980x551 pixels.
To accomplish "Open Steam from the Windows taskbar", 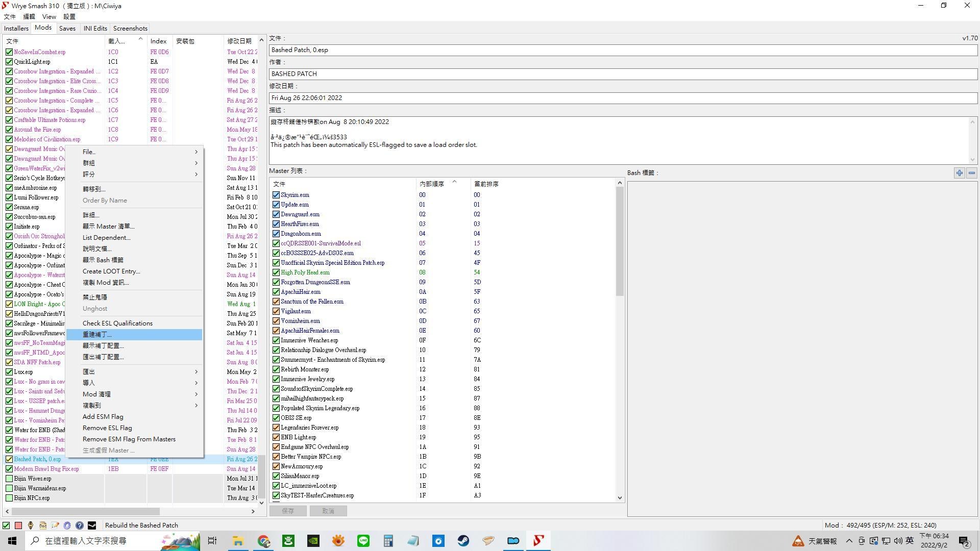I will tap(463, 541).
